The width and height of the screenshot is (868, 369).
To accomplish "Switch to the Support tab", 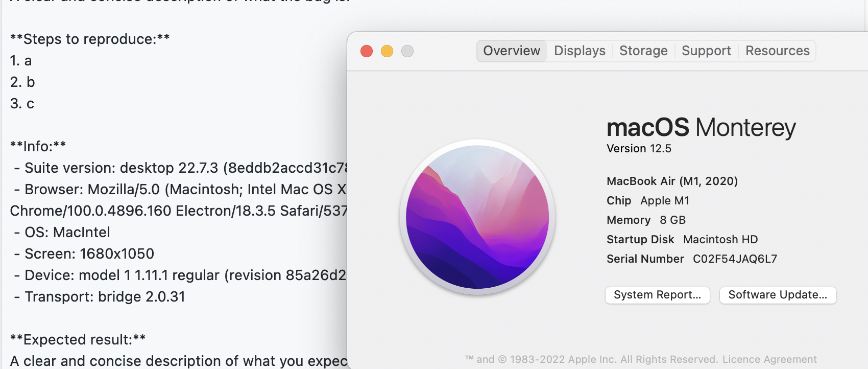I will point(706,51).
